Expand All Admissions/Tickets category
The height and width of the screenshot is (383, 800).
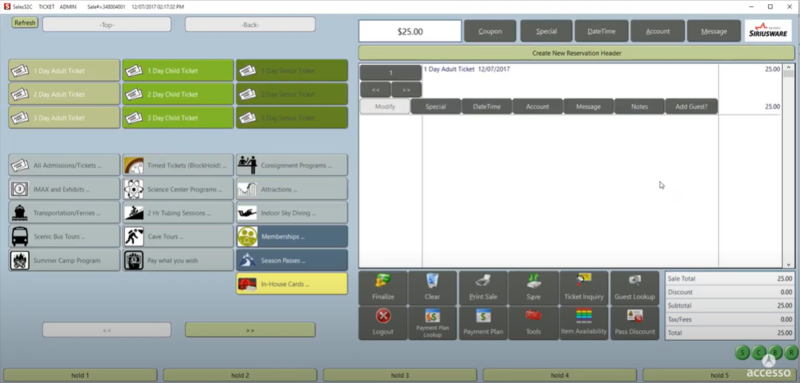[64, 165]
